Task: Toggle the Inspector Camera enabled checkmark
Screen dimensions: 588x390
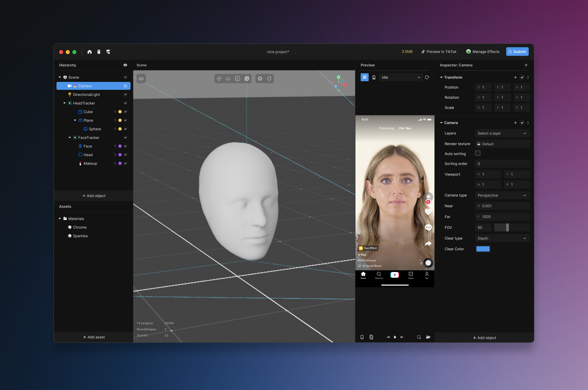Action: (526, 65)
